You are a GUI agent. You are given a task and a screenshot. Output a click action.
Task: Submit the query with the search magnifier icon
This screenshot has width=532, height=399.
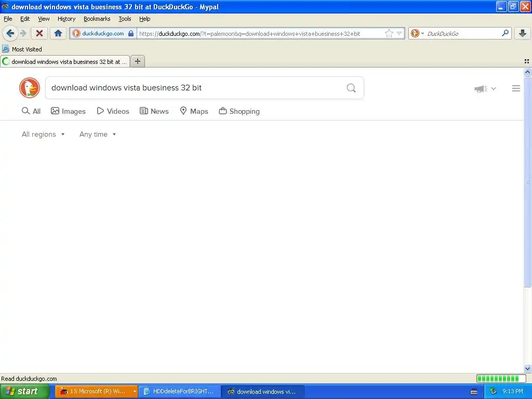pos(351,88)
